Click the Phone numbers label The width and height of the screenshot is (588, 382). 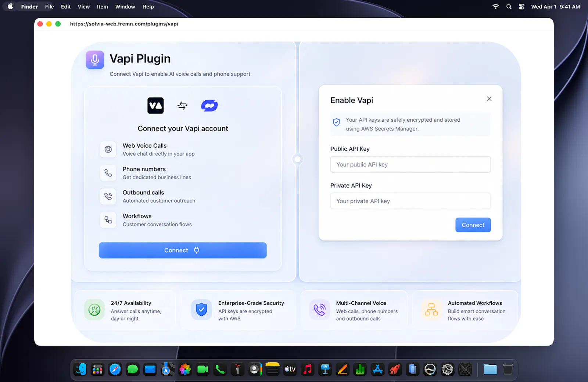click(x=144, y=169)
